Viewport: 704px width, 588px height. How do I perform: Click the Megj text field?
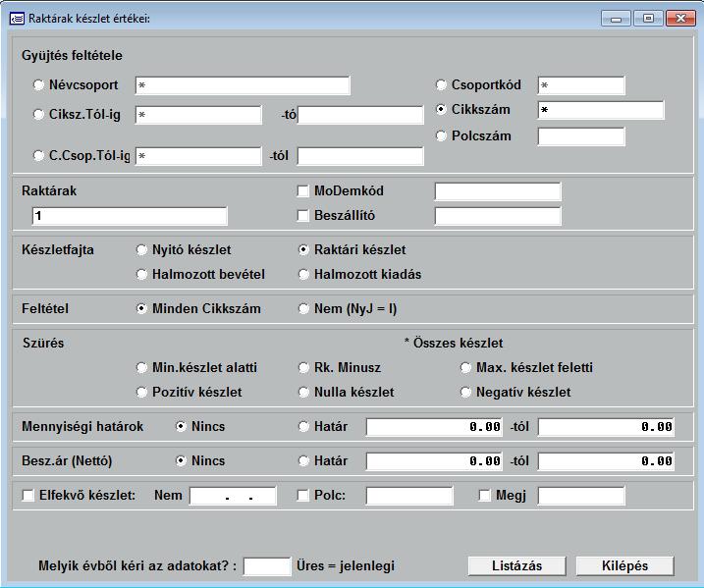[581, 496]
